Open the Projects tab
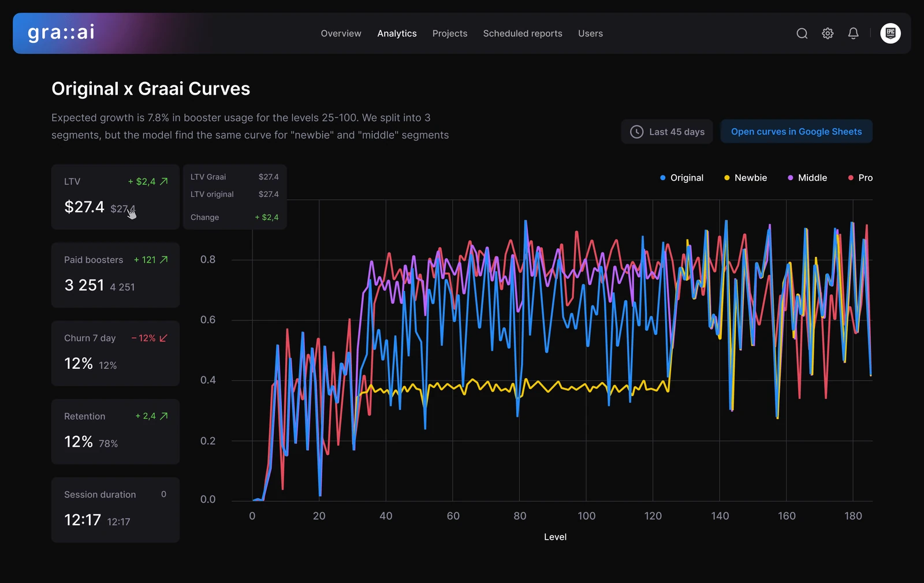The height and width of the screenshot is (583, 924). pos(450,33)
